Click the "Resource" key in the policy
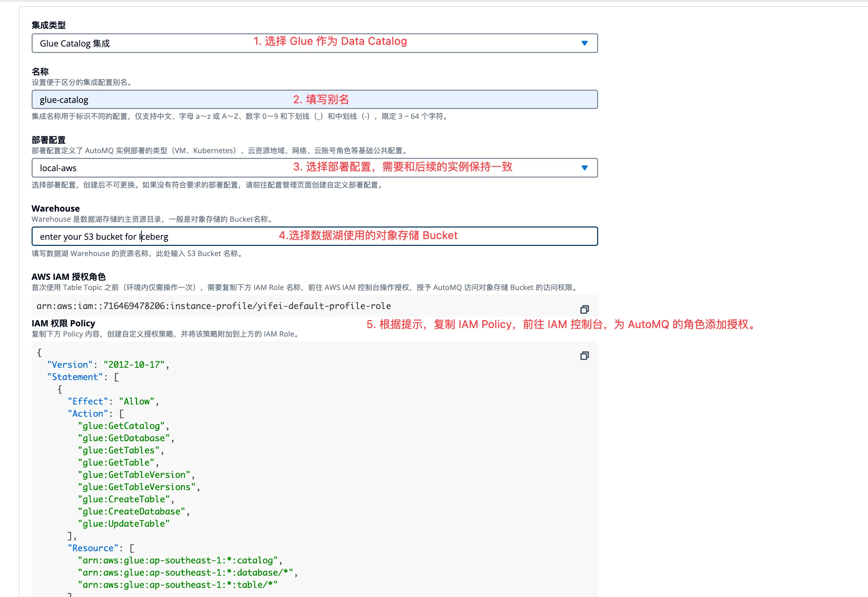Viewport: 868px width, 597px height. [93, 548]
